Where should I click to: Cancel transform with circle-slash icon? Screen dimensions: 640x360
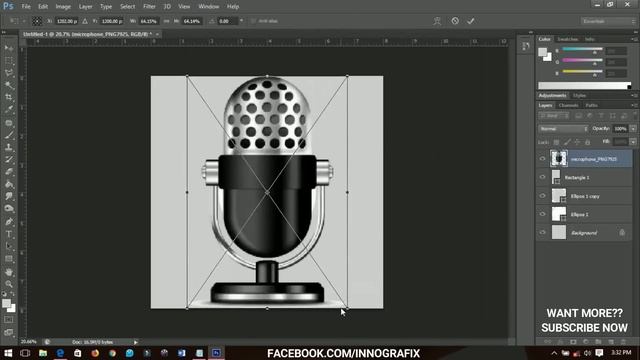tap(455, 21)
